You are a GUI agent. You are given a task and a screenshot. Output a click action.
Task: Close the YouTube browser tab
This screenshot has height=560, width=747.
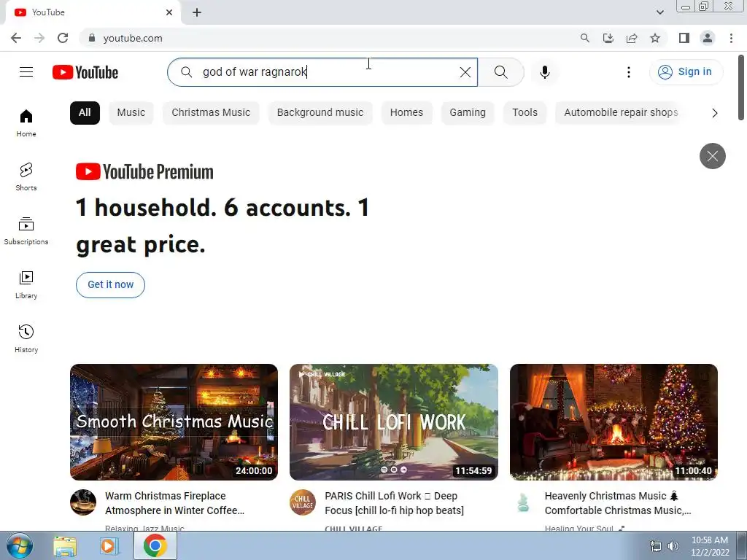(x=169, y=12)
